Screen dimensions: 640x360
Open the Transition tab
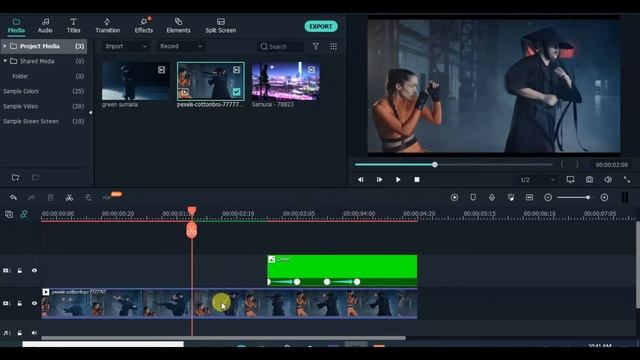107,25
